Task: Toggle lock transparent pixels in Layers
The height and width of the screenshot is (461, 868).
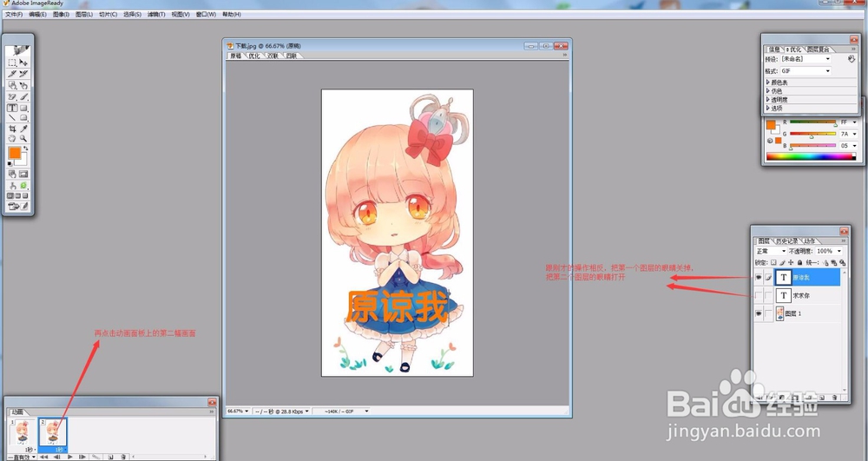Action: tap(774, 263)
